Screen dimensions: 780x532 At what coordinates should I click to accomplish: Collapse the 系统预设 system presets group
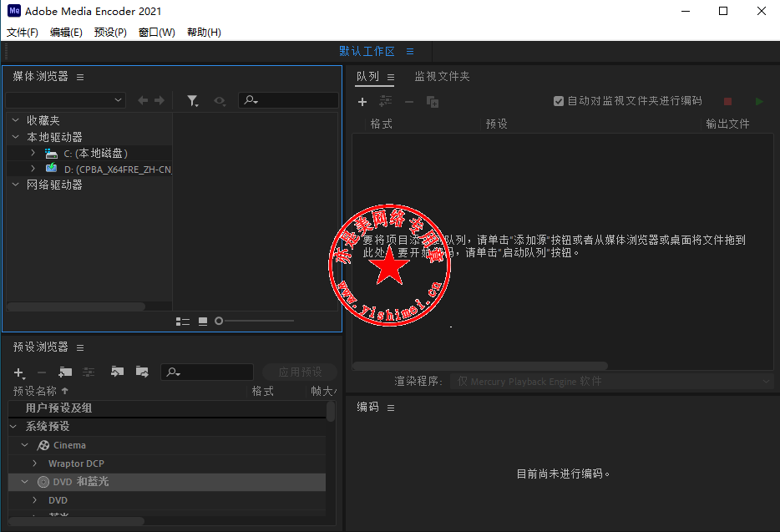tap(13, 427)
